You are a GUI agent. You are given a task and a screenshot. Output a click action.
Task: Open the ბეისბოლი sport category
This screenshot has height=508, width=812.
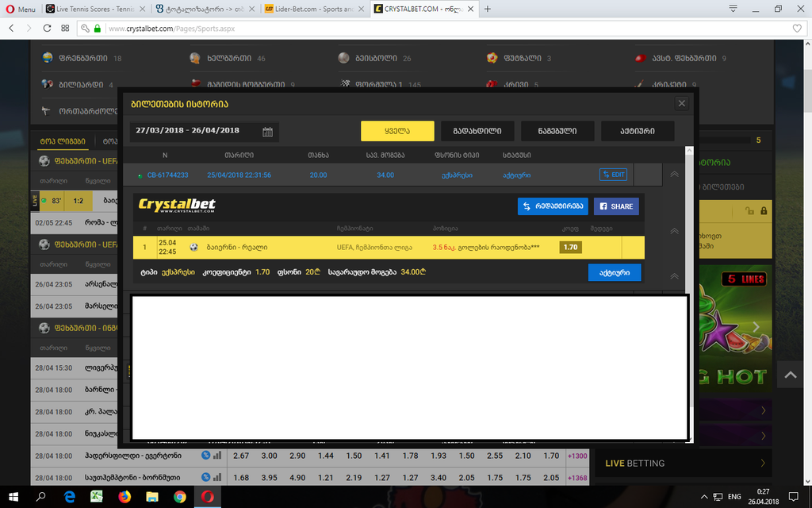pyautogui.click(x=376, y=58)
